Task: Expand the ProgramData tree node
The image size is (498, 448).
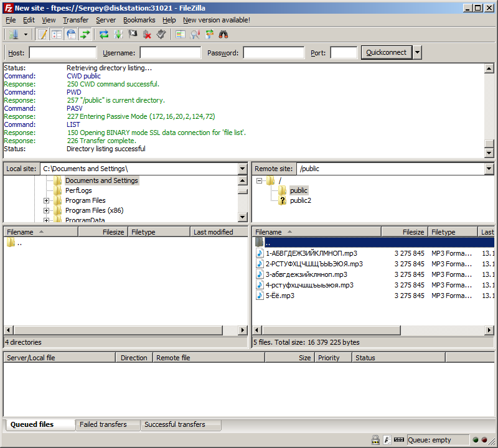Action: point(46,220)
